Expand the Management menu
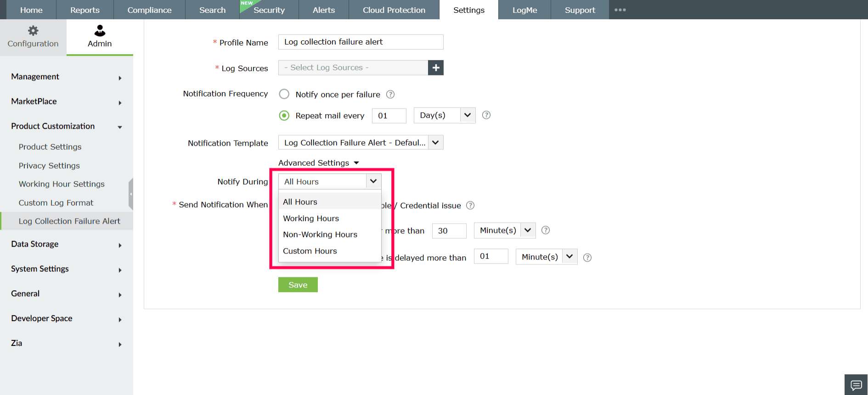868x395 pixels. (x=67, y=77)
